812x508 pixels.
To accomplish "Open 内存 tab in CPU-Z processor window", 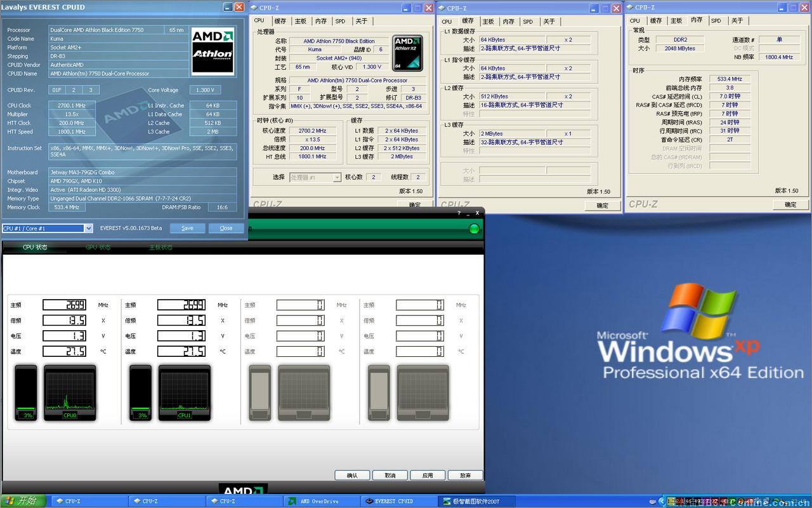I will click(x=321, y=21).
